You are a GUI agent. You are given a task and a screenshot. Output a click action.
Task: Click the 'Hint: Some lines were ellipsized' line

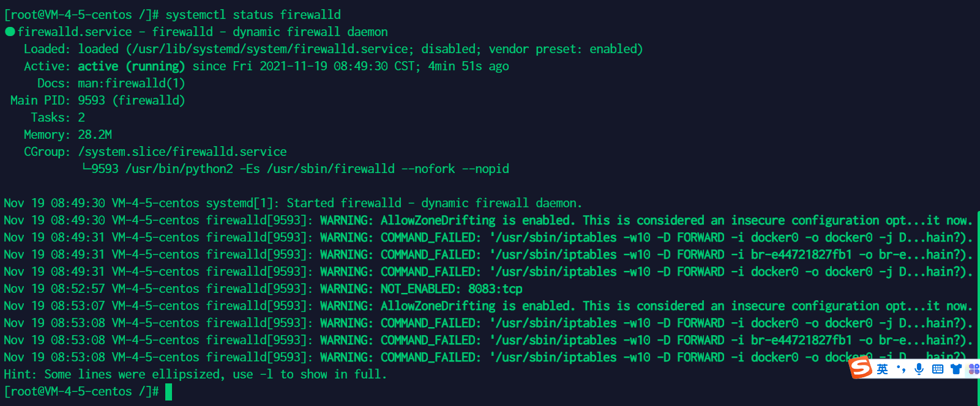tap(195, 374)
